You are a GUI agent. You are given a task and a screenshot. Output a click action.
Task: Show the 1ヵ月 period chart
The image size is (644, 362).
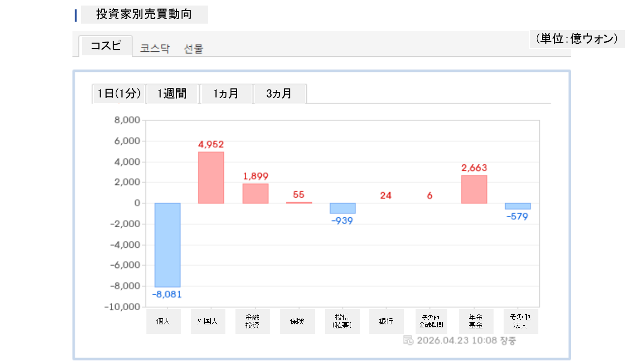pos(226,94)
